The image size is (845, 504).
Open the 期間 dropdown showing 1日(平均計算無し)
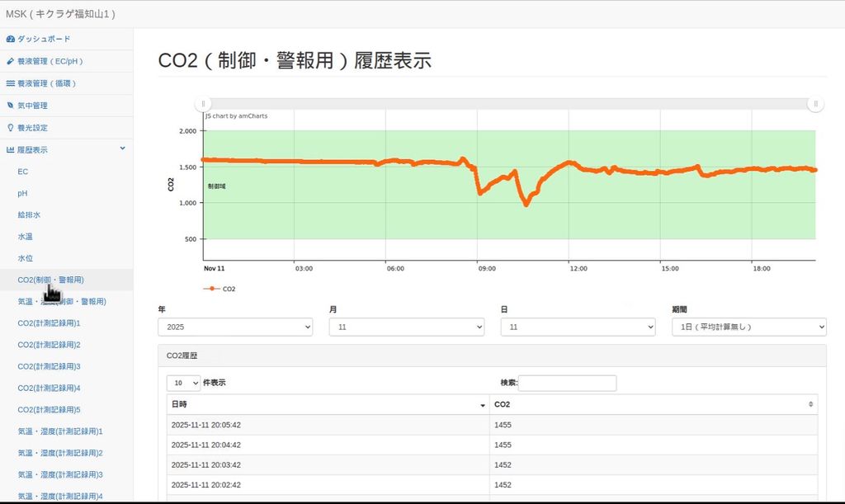click(749, 327)
